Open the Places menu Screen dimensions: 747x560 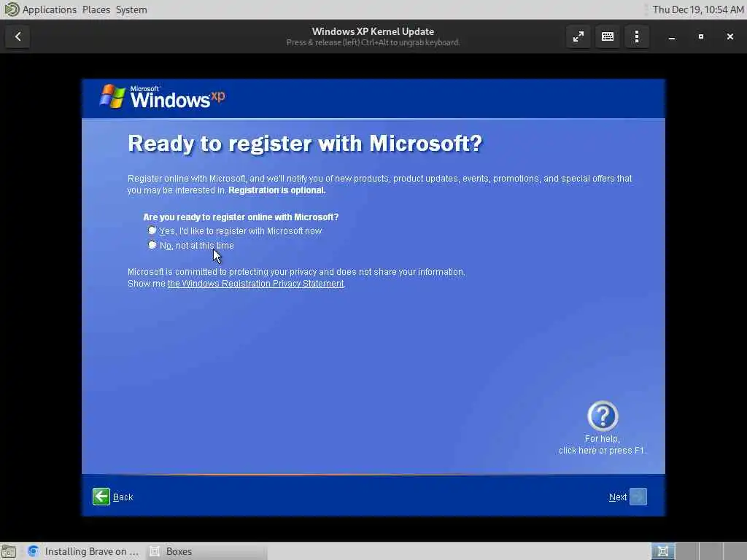(96, 9)
